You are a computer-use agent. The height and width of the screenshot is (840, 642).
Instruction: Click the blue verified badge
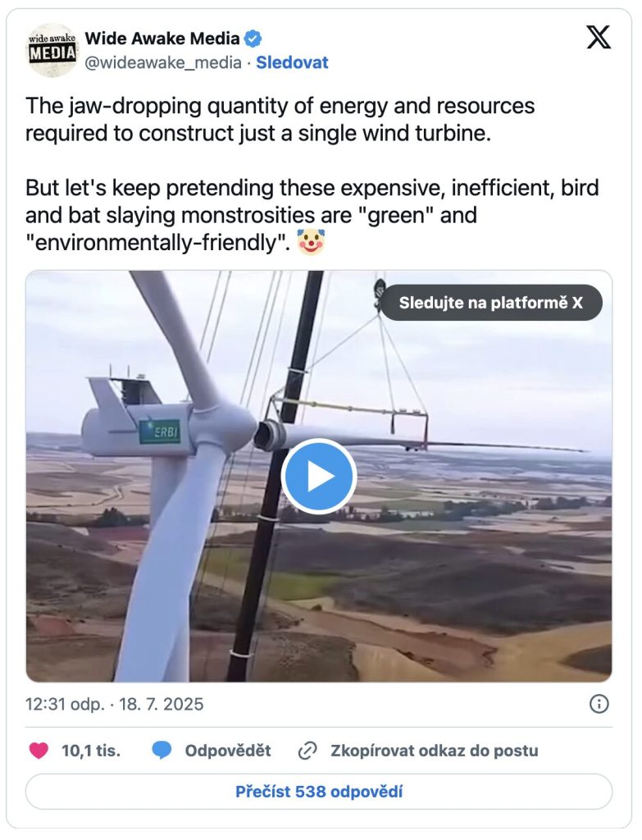click(x=254, y=38)
